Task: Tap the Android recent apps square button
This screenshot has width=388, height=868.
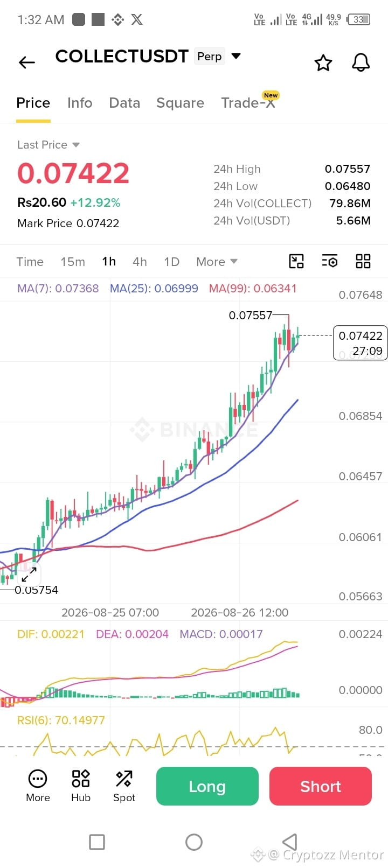Action: click(x=97, y=842)
